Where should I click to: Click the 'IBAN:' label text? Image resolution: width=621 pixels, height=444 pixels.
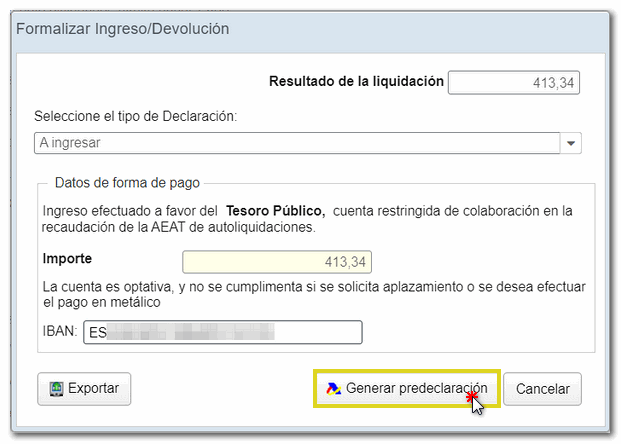59,332
